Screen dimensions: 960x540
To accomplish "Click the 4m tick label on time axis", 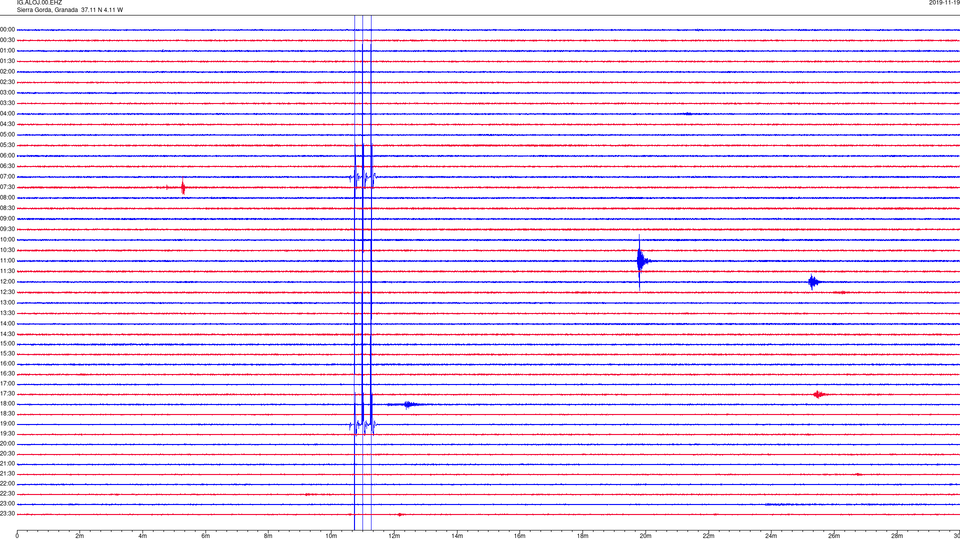I will click(143, 536).
